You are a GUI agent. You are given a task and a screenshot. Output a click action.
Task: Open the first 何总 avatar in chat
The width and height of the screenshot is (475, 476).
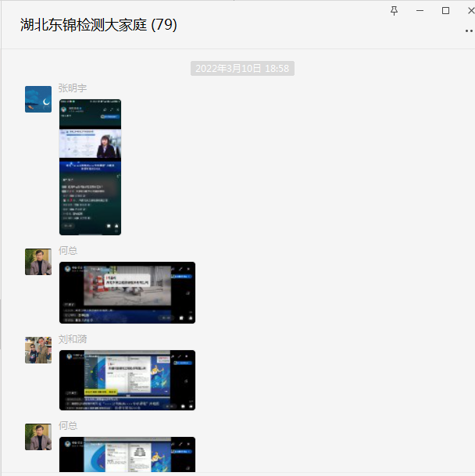[x=38, y=262]
